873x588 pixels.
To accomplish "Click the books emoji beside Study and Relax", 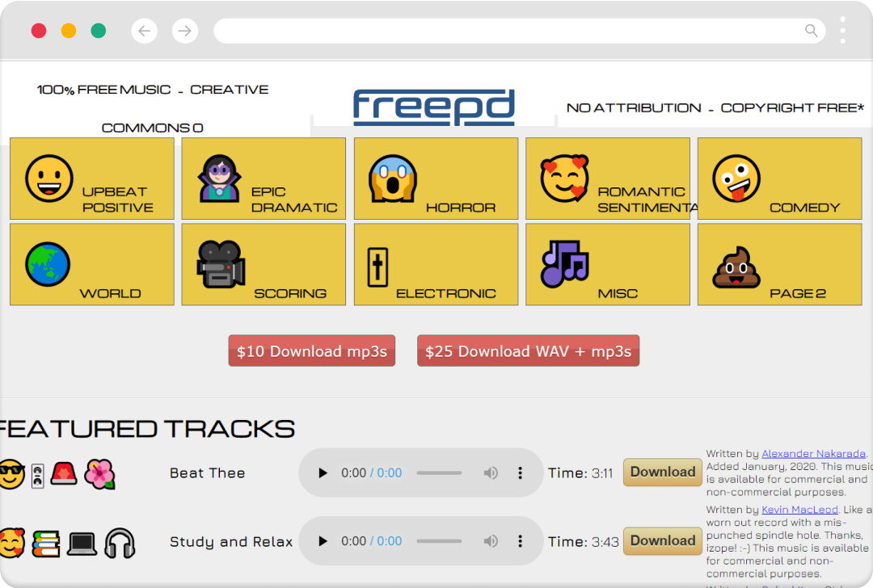I will point(46,544).
